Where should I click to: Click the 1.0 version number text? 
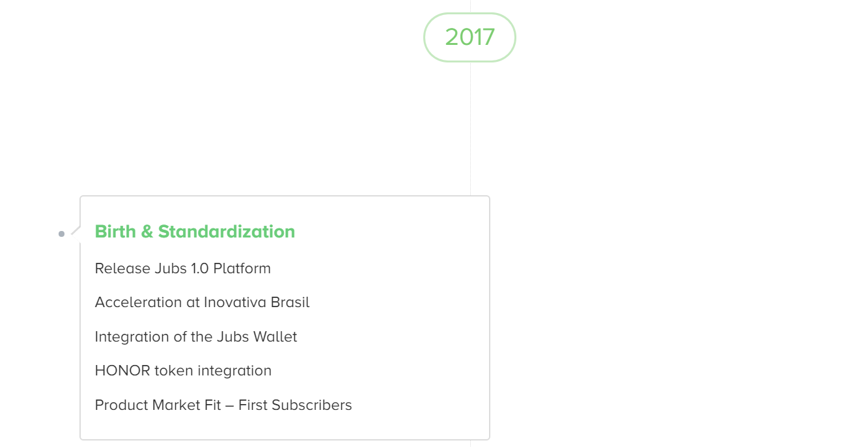200,268
